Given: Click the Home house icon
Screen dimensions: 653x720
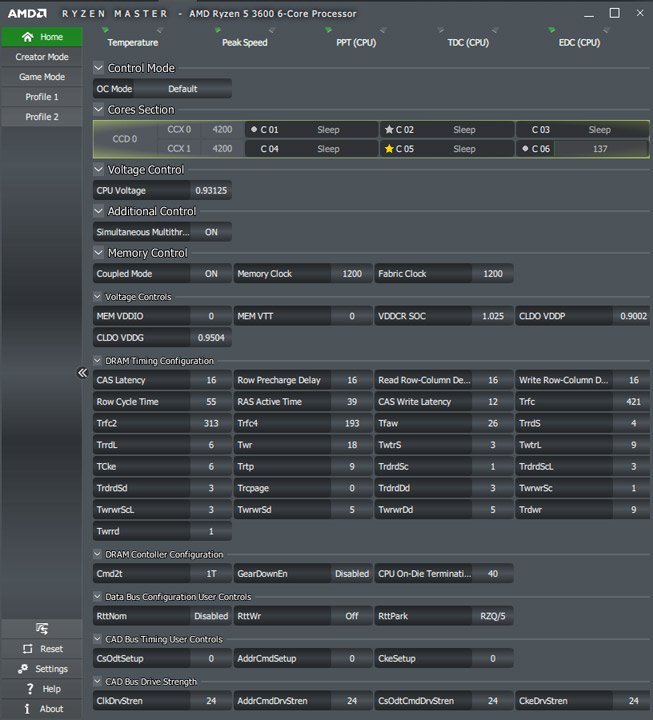Looking at the screenshot, I should pos(28,37).
